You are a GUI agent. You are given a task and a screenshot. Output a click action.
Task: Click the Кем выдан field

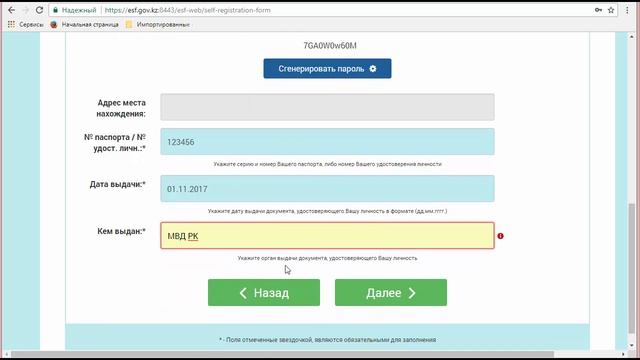[327, 236]
